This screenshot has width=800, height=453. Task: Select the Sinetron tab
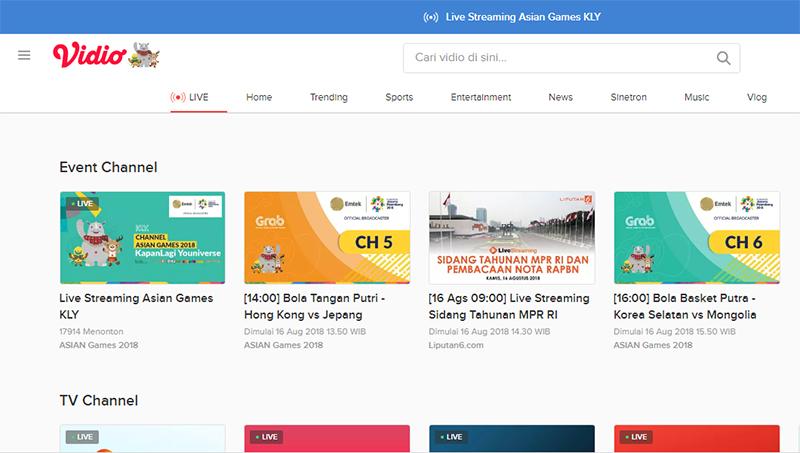628,97
